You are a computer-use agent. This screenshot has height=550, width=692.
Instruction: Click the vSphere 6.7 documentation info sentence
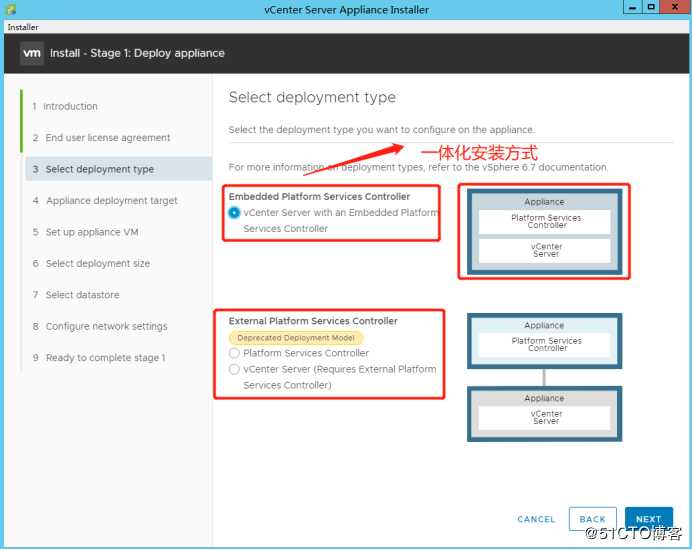click(x=418, y=167)
